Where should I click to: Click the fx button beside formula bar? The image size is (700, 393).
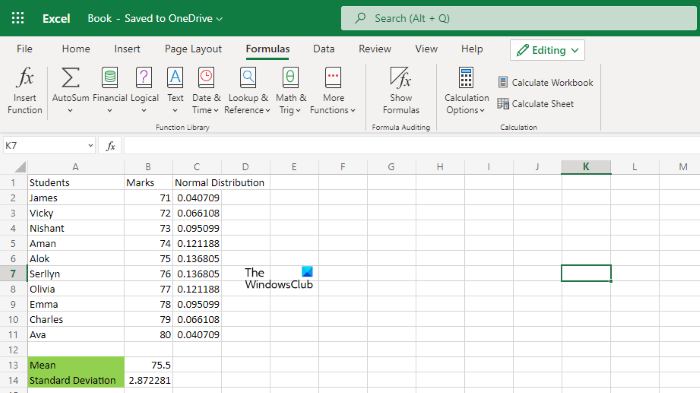(110, 146)
